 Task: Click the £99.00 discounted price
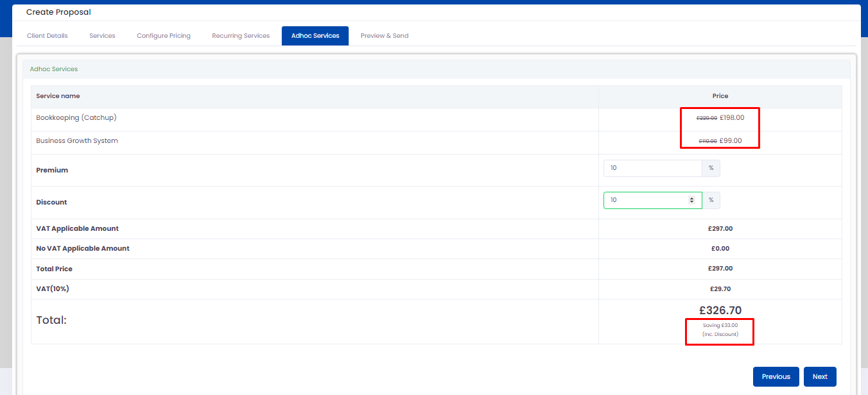pyautogui.click(x=731, y=140)
